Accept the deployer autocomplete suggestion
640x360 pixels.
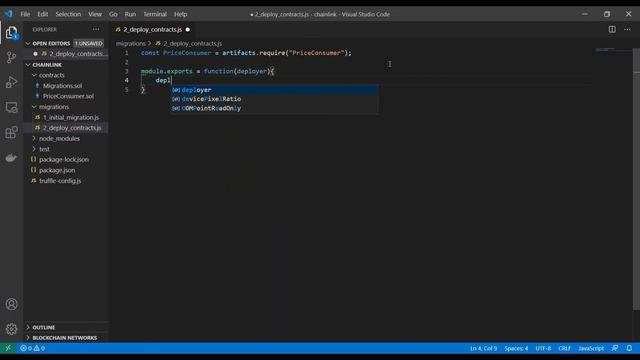(x=275, y=90)
